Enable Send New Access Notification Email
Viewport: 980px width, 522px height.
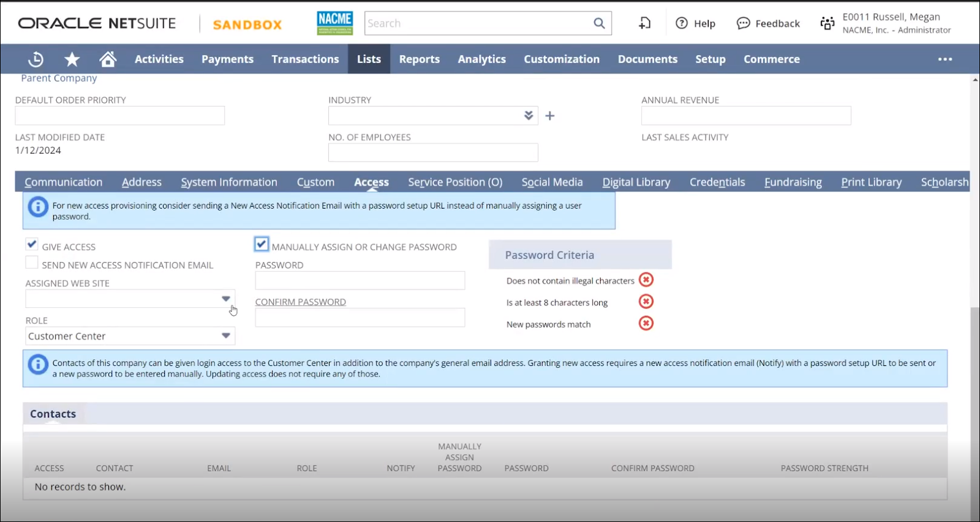(32, 263)
